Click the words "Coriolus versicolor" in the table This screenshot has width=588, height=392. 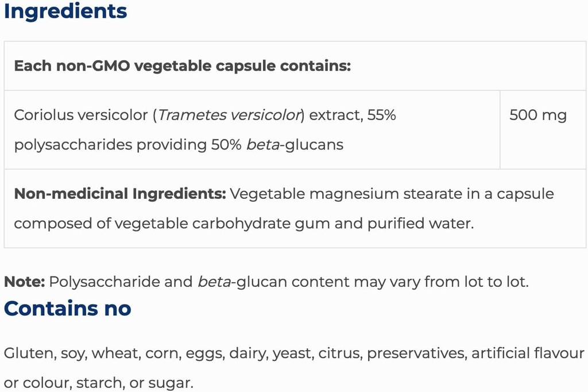point(81,115)
